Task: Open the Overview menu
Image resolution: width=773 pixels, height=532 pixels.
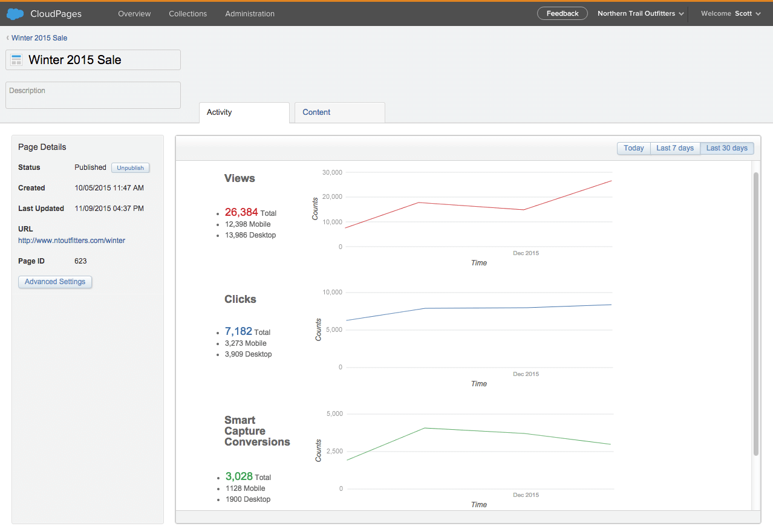Action: [x=134, y=13]
